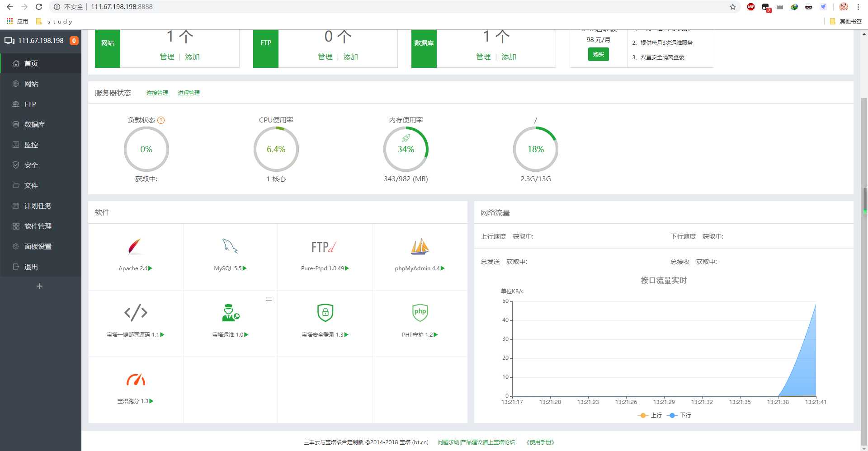Image resolution: width=868 pixels, height=451 pixels.
Task: Click the rocket icon in memory usage gauge
Action: point(406,138)
